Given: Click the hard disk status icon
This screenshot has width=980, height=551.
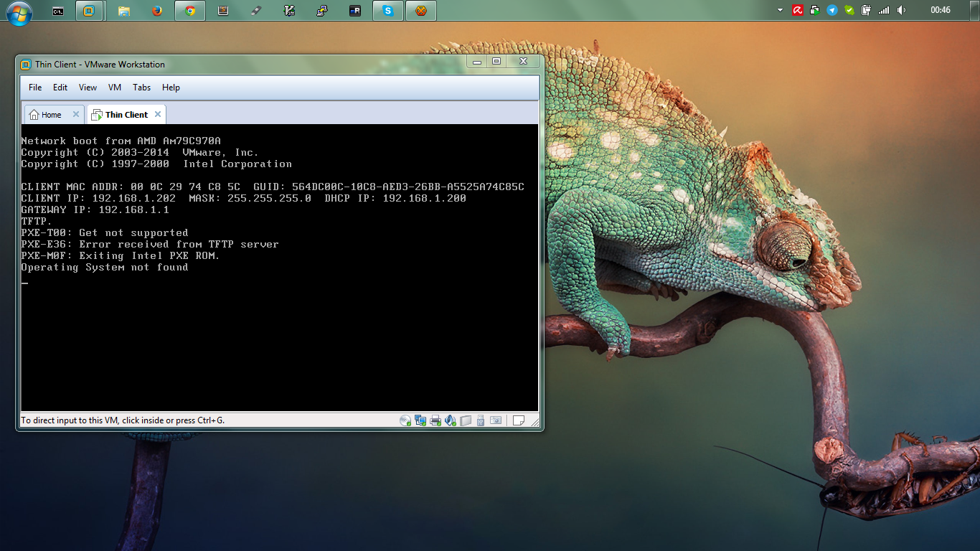Looking at the screenshot, I should pyautogui.click(x=466, y=420).
